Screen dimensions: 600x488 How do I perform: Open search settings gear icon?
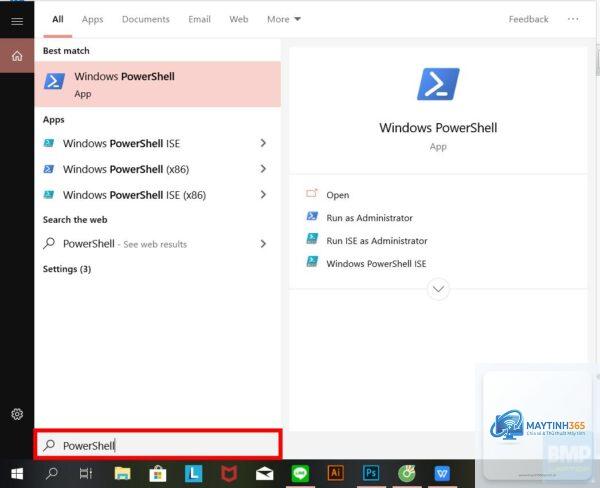click(x=17, y=414)
